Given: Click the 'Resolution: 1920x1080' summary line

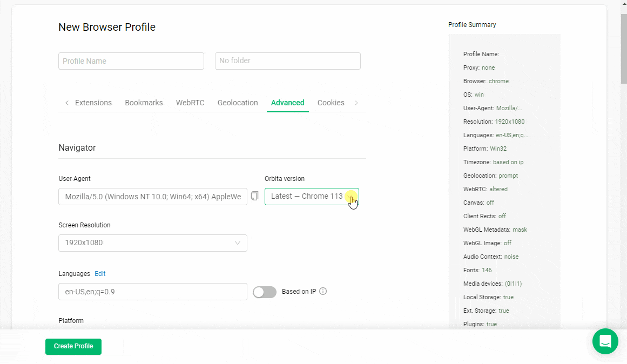Looking at the screenshot, I should [494, 122].
